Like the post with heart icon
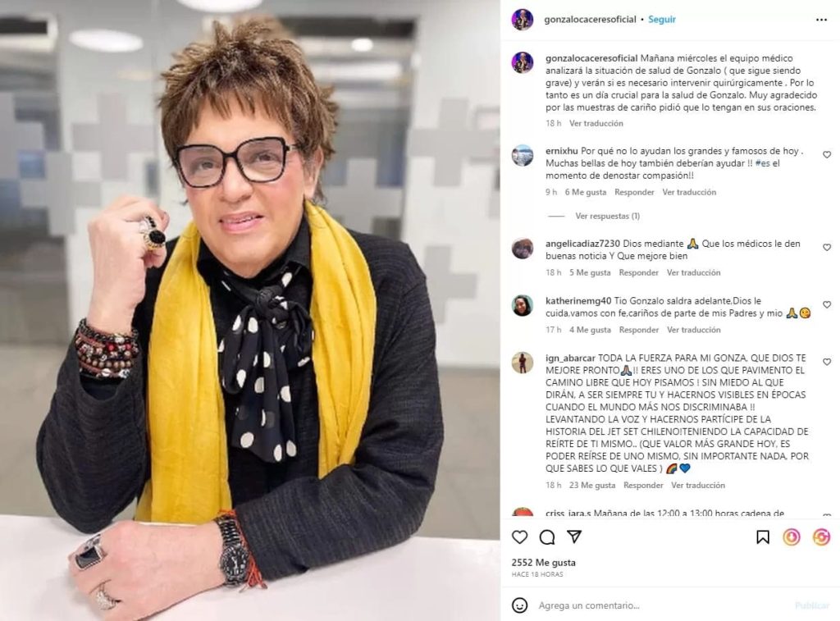Screen dimensions: 840x621 (519, 537)
